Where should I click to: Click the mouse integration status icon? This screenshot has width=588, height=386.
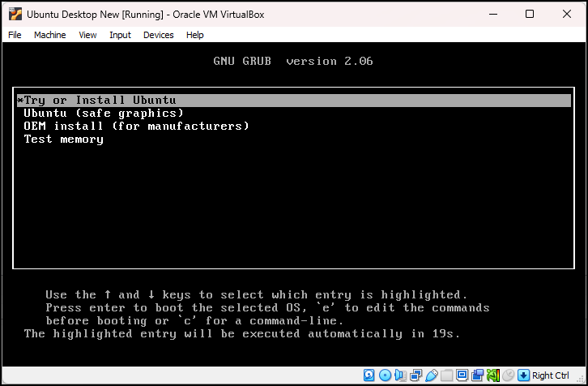(508, 375)
